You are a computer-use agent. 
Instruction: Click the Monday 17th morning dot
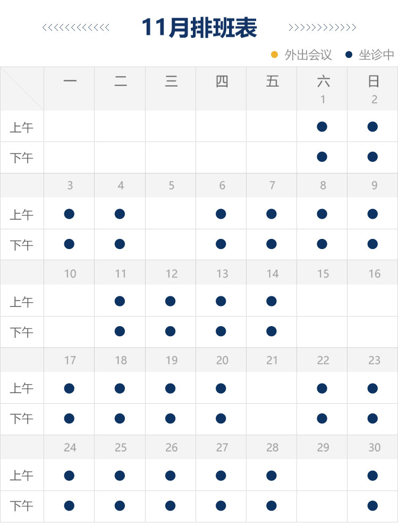point(69,388)
